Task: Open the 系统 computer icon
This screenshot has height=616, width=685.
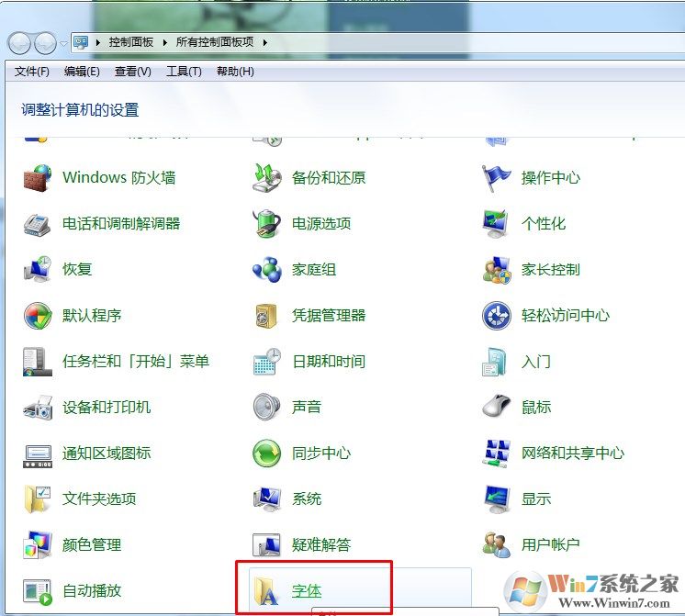Action: click(x=266, y=498)
